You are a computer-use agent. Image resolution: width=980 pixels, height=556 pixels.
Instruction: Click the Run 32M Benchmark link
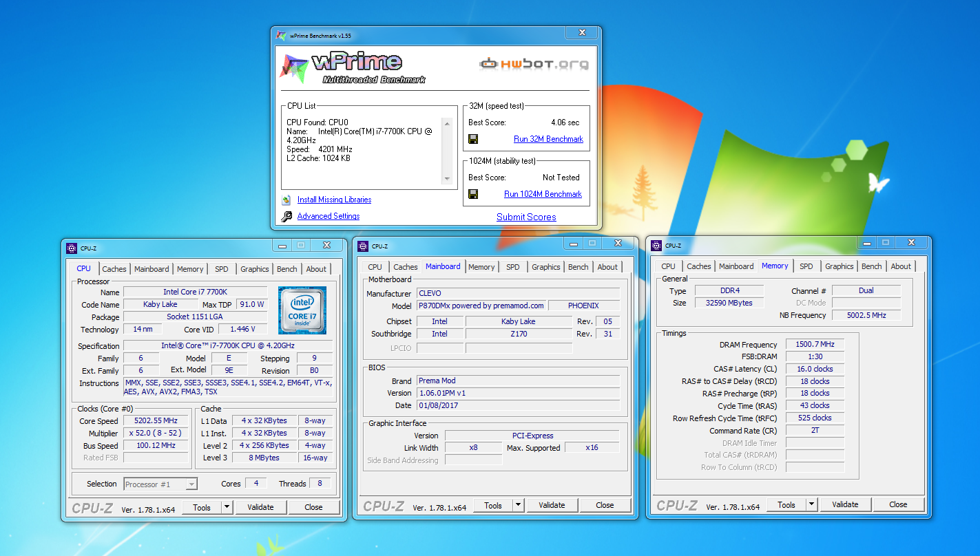pos(548,139)
